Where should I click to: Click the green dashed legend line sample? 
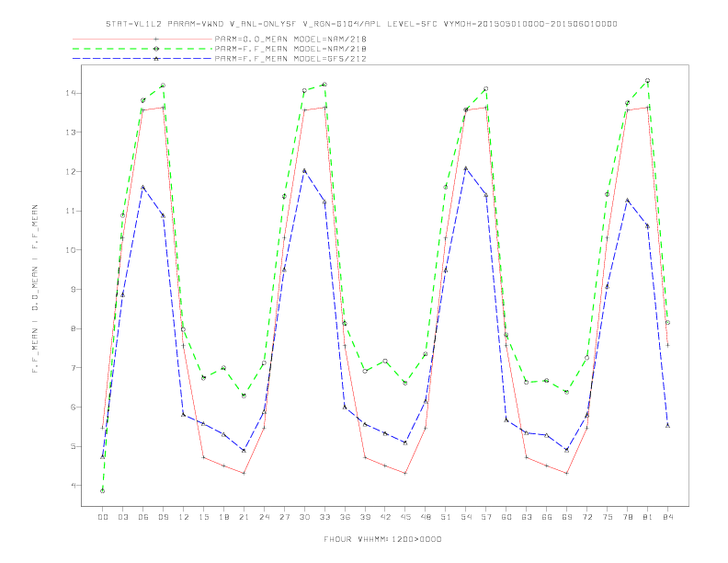[142, 49]
